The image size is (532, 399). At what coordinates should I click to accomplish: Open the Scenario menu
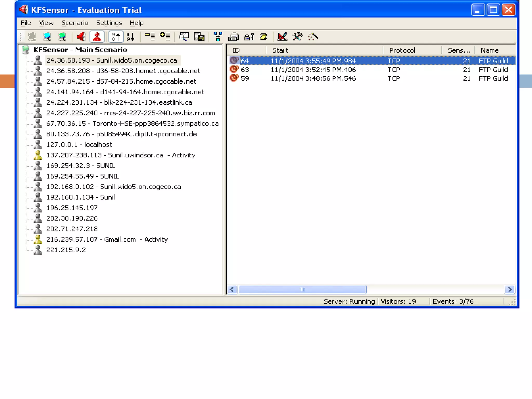click(x=75, y=23)
